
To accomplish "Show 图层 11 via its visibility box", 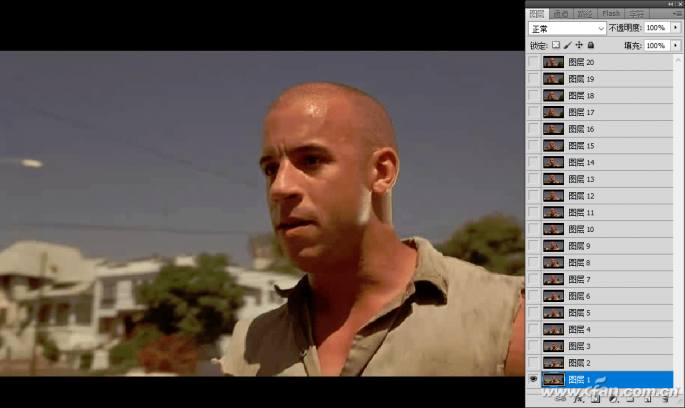I will pos(533,212).
